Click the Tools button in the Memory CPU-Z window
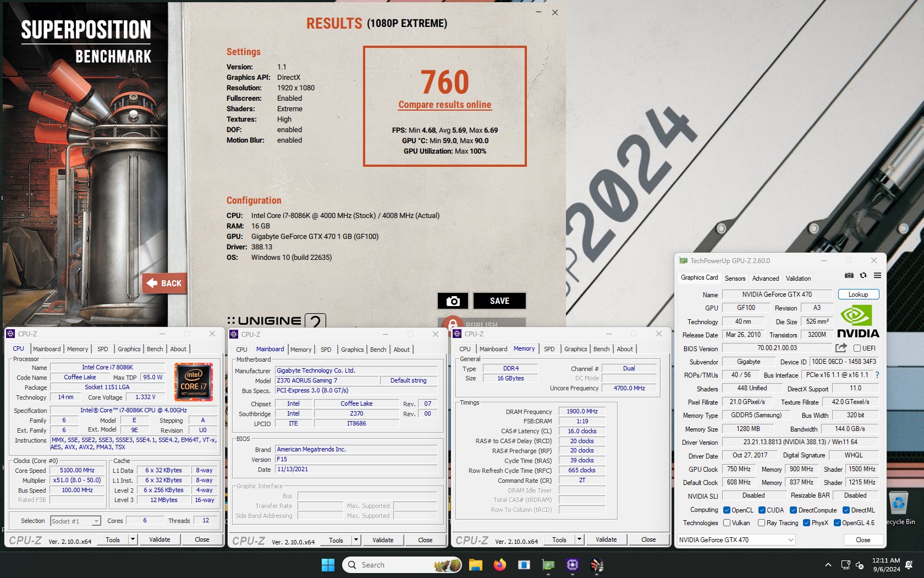Image resolution: width=924 pixels, height=578 pixels. tap(559, 539)
